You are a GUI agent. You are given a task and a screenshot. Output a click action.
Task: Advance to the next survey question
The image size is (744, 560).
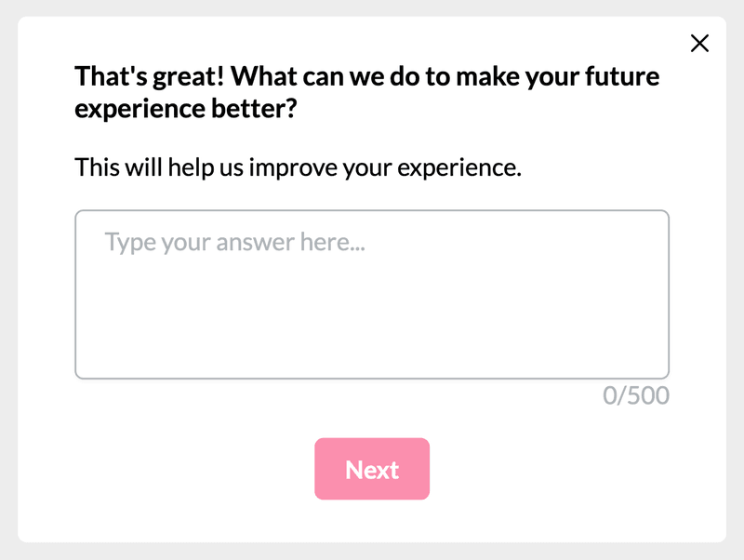tap(372, 469)
